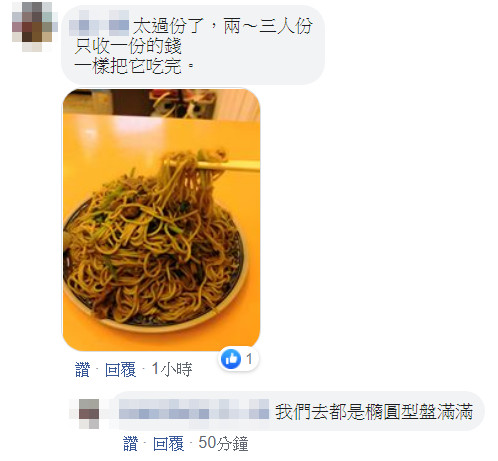498x461 pixels.
Task: Click 回覆 next to the 50分鐘 timestamp
Action: click(168, 444)
